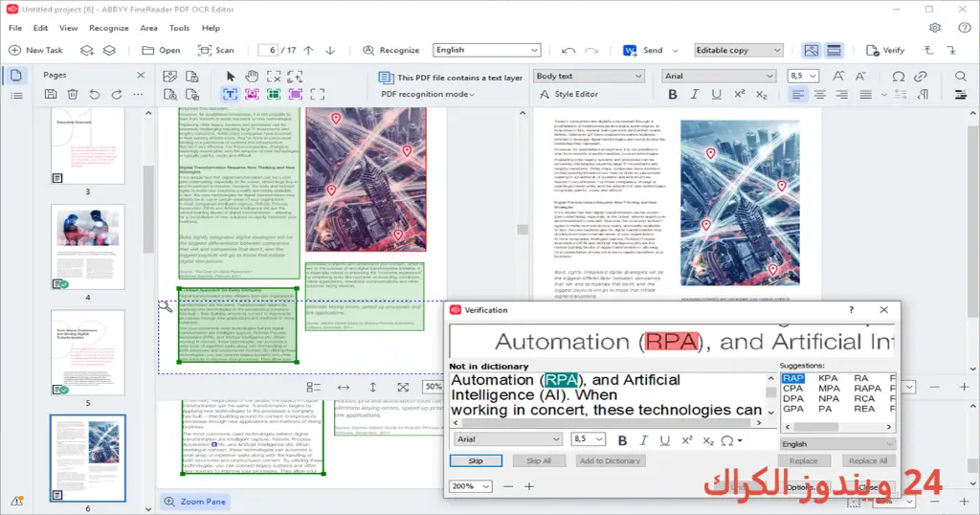Click zoom in plus in Verification dialog
980x515 pixels.
click(529, 486)
